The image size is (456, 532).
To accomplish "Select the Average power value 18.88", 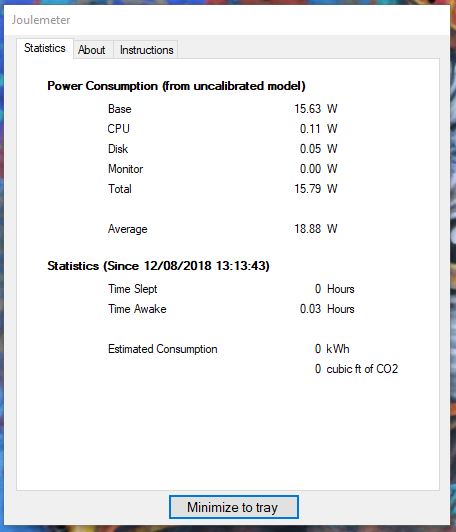I will (x=307, y=229).
